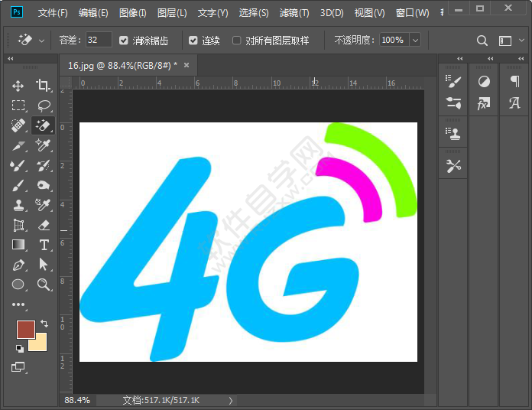Viewport: 532px width, 410px height.
Task: Toggle the 消除锯齿 anti-alias checkbox
Action: tap(123, 41)
